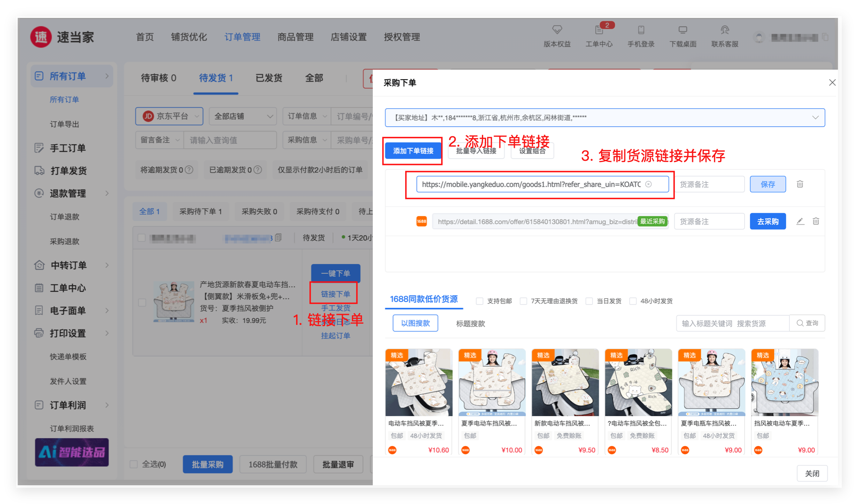This screenshot has height=504, width=858.
Task: Switch to 标题搜索 tab
Action: (470, 324)
